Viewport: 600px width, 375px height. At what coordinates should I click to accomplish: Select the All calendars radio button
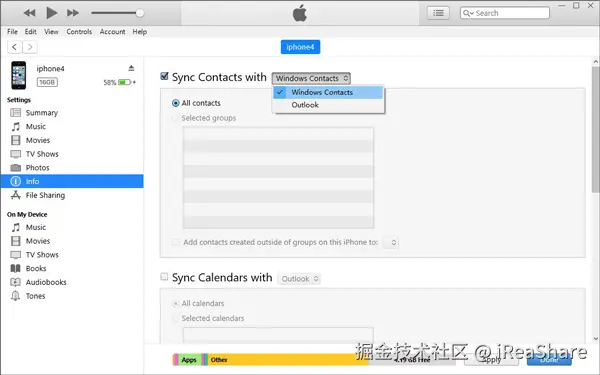coord(176,304)
